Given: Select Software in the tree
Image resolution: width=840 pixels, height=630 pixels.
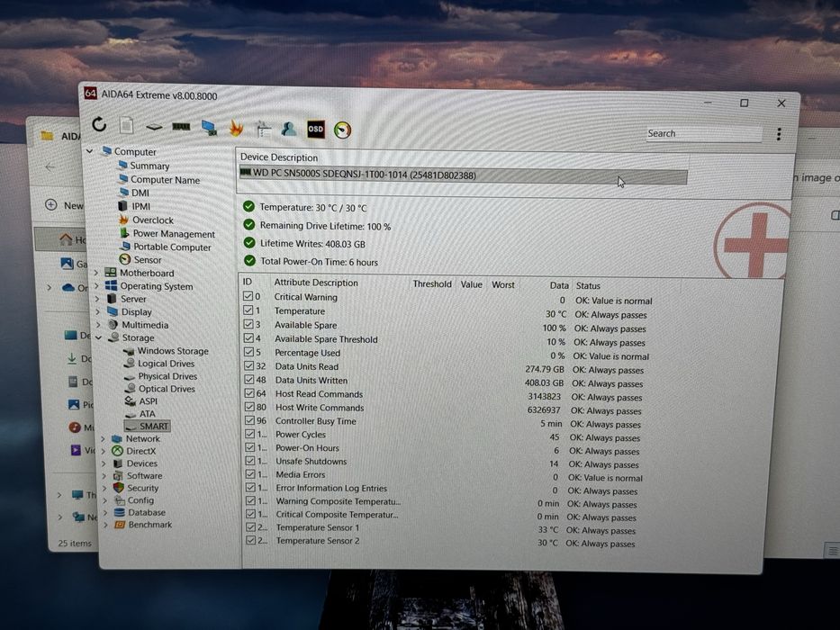Looking at the screenshot, I should 145,476.
